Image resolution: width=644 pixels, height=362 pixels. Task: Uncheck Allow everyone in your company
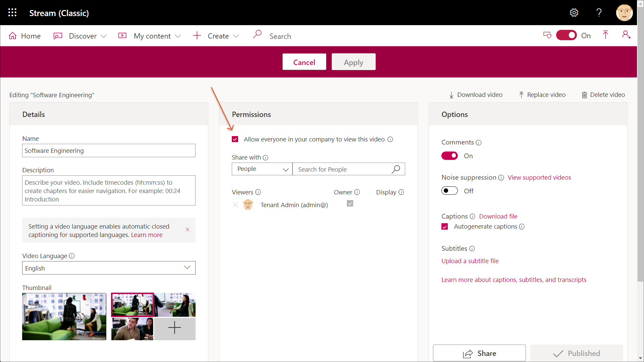coord(235,139)
